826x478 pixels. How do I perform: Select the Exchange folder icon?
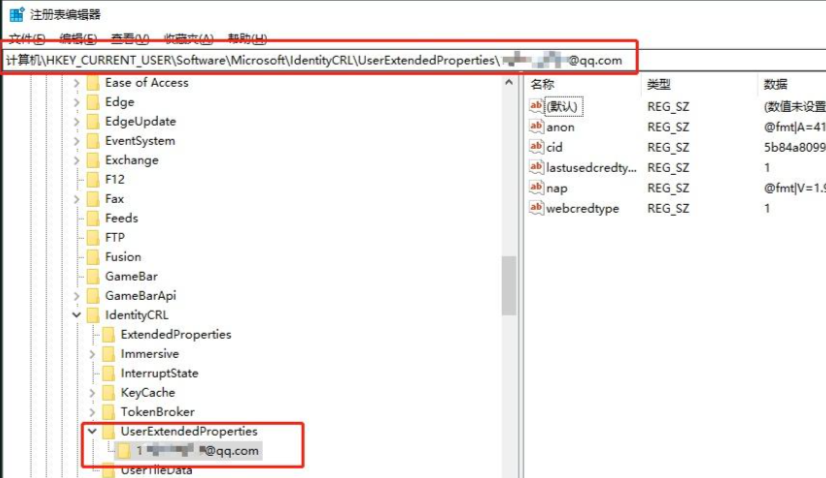(x=93, y=160)
